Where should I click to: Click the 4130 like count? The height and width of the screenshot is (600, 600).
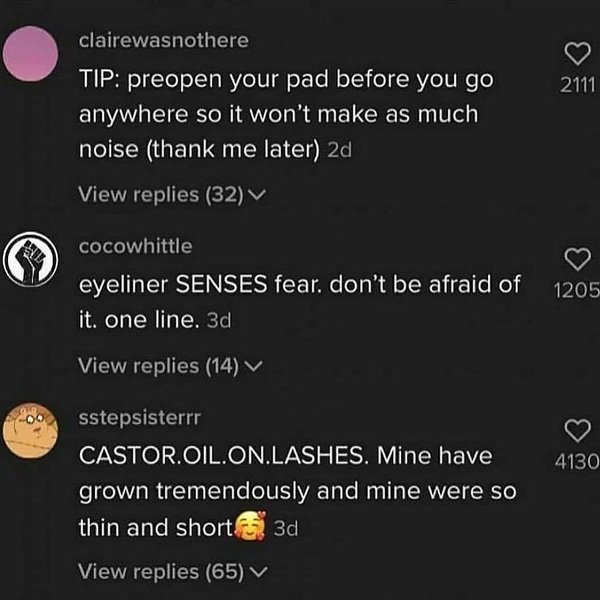point(575,462)
